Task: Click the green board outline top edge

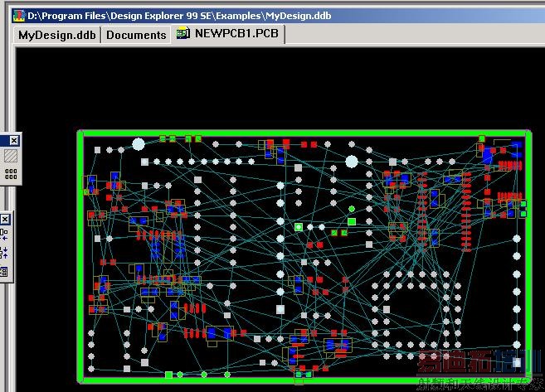Action: point(304,133)
